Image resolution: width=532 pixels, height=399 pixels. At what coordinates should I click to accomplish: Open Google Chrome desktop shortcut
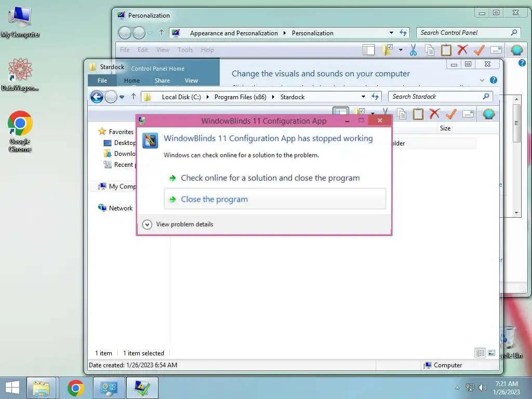tap(20, 131)
